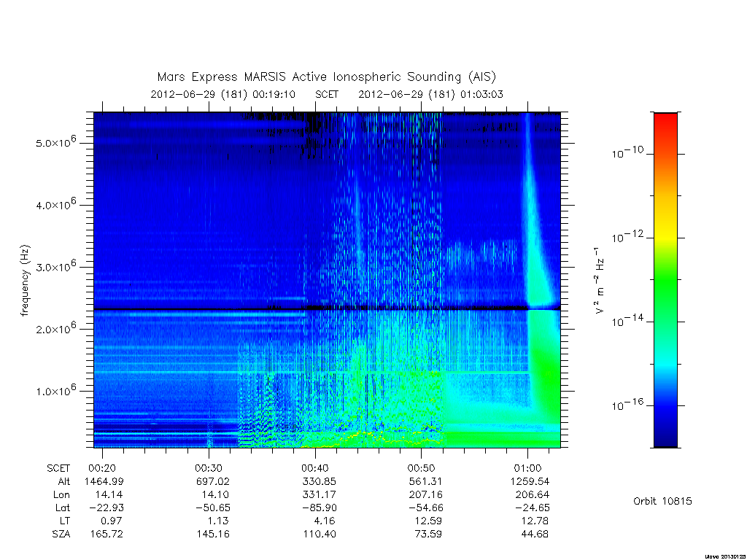Click the local time value '4.16'
The width and height of the screenshot is (747, 560).
pyautogui.click(x=324, y=521)
